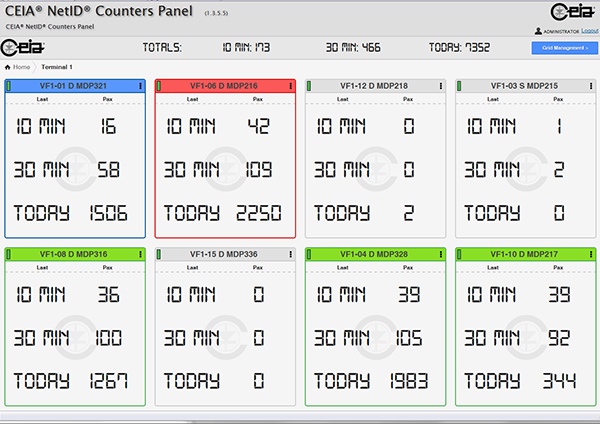The height and width of the screenshot is (424, 600).
Task: Click today count 1506 on VF1-01
Action: [x=108, y=213]
